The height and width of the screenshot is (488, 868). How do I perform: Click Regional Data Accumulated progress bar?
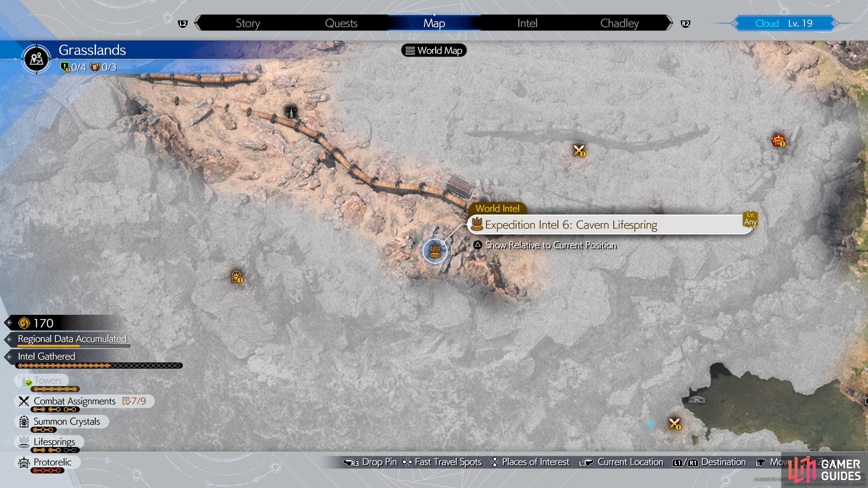[x=73, y=345]
